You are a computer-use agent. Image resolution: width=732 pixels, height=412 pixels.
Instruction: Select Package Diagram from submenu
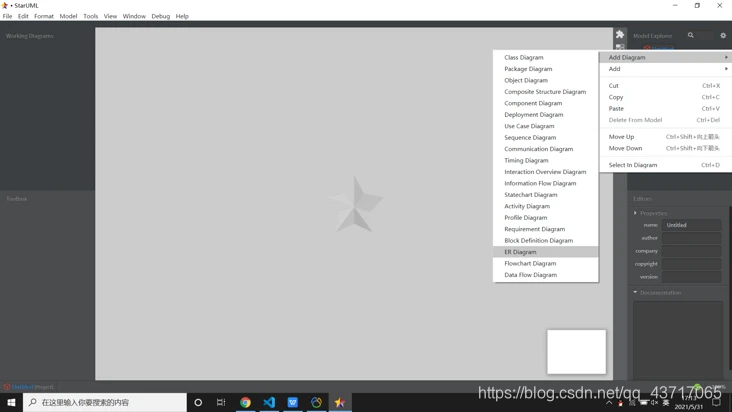[546, 69]
